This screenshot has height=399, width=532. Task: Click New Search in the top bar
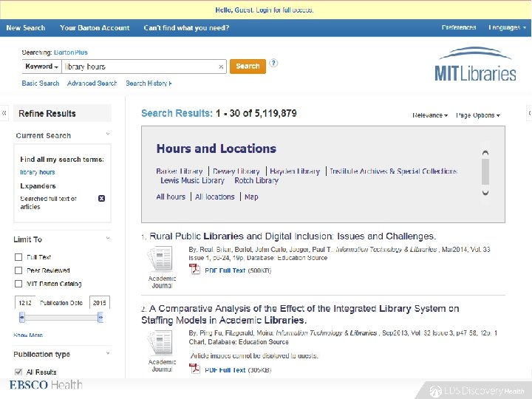(x=26, y=28)
